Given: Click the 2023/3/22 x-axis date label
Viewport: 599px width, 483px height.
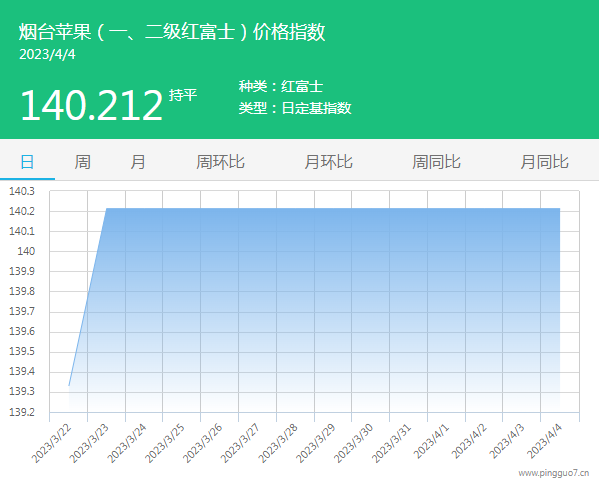Looking at the screenshot, I should point(52,443).
